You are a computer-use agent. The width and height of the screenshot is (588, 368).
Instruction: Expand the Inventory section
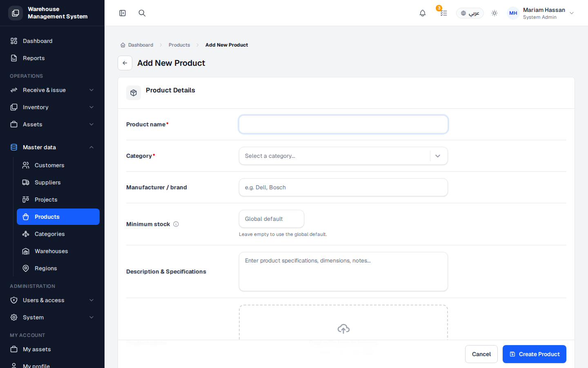click(x=52, y=107)
